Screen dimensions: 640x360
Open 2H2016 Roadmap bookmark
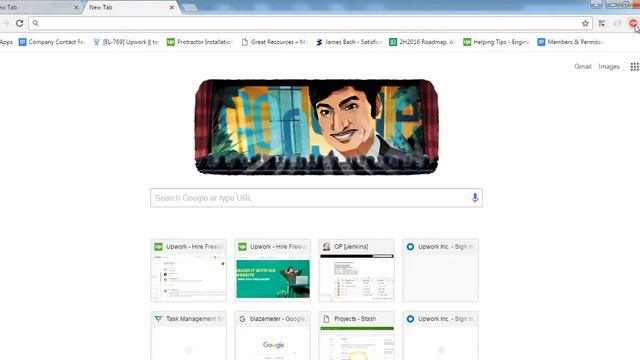pyautogui.click(x=422, y=42)
